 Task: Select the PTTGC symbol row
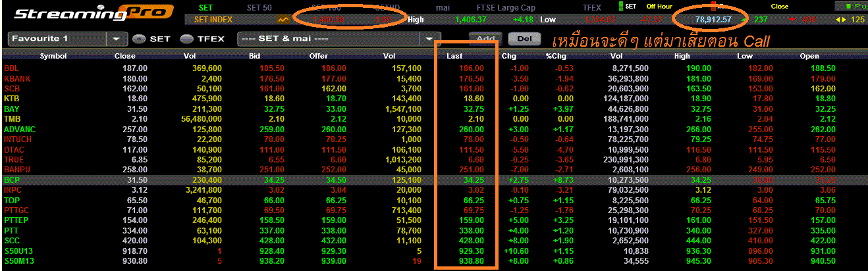click(x=434, y=210)
